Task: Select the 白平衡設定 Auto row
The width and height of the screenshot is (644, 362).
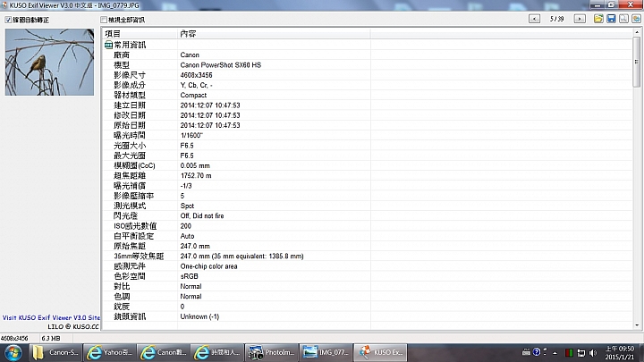Action: point(368,236)
